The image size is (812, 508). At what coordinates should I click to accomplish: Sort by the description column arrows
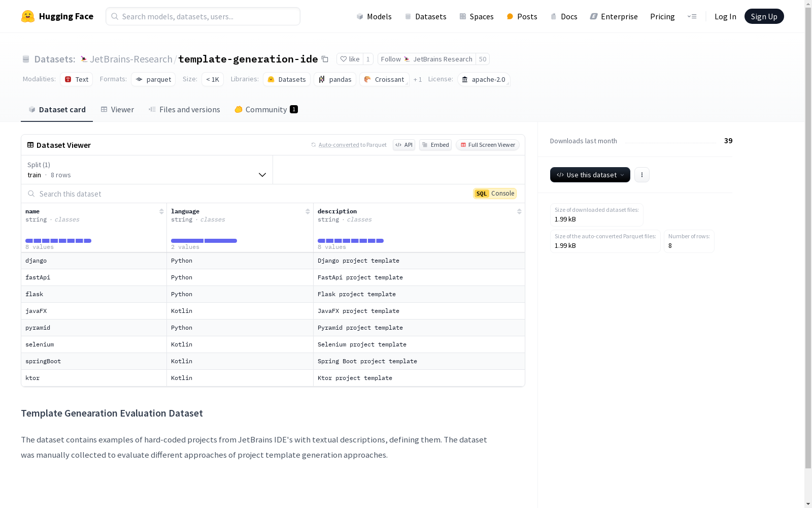point(519,211)
